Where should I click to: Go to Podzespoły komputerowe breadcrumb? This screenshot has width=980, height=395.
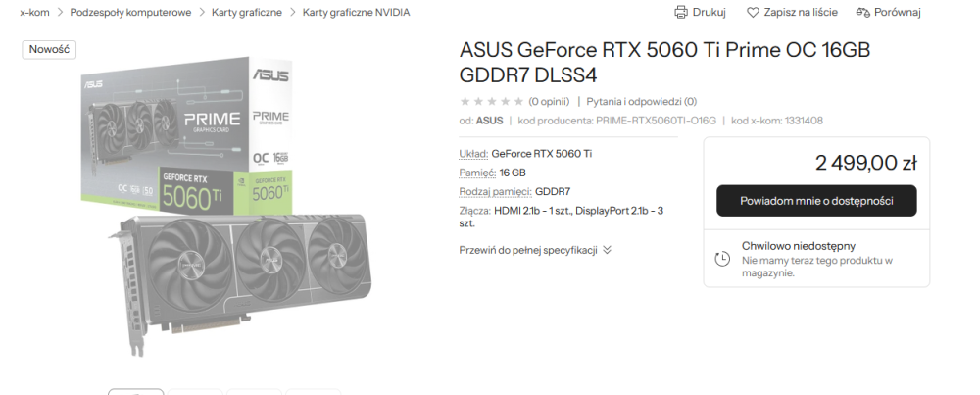pos(130,12)
